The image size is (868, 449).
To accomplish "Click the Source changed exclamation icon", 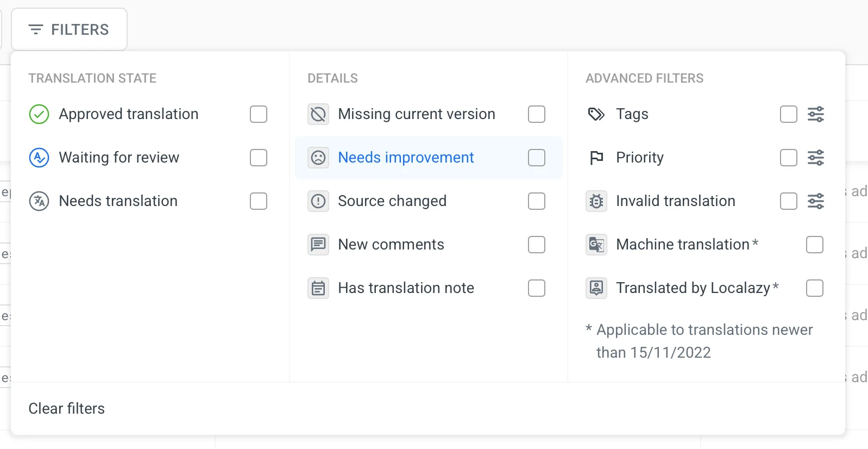I will click(318, 201).
